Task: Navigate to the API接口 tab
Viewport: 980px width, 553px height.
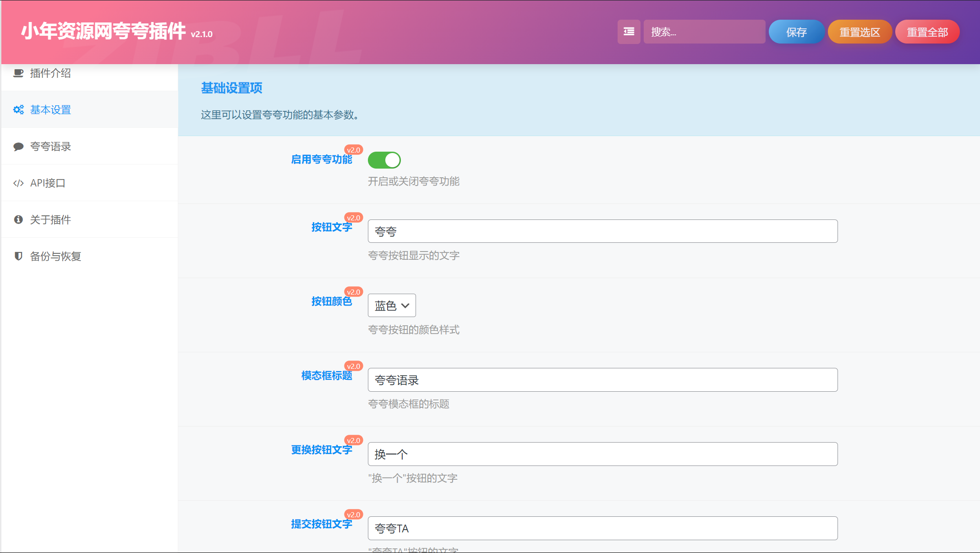Action: (x=48, y=183)
